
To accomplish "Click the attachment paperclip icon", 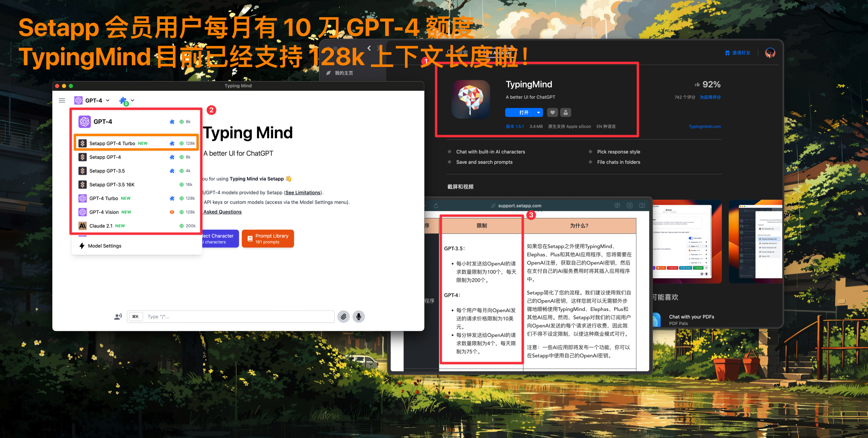I will pyautogui.click(x=343, y=317).
